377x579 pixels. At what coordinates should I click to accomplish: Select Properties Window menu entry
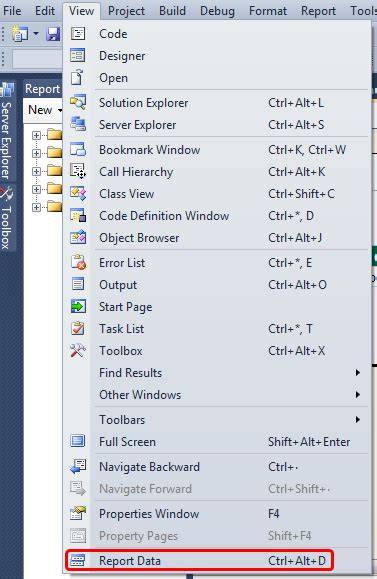pyautogui.click(x=217, y=514)
